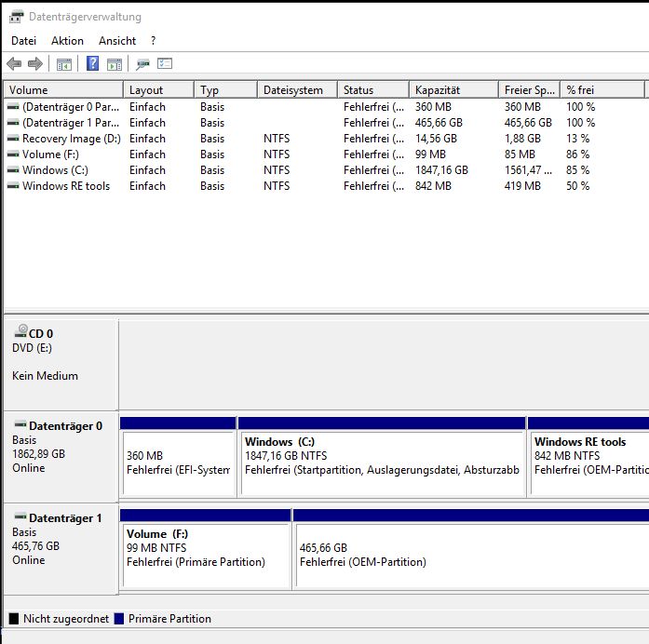
Task: Select the 360 MB EFI-System partition block
Action: [x=179, y=457]
